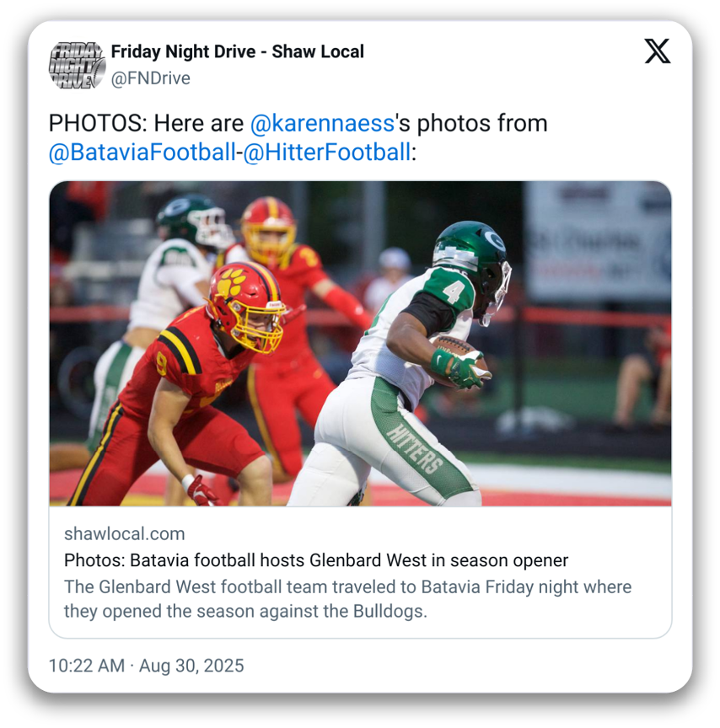This screenshot has width=720, height=728.
Task: Click the PHOTOS: Here are tweet text
Action: pyautogui.click(x=147, y=124)
